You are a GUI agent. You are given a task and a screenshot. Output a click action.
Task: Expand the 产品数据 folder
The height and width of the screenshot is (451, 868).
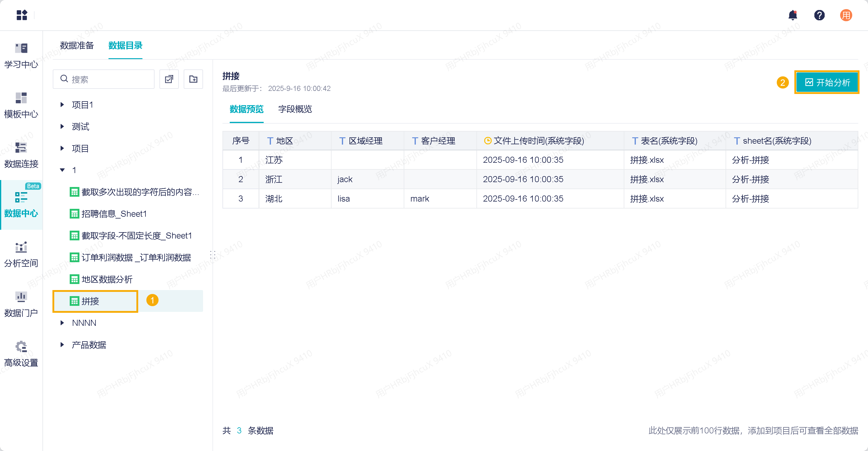62,345
